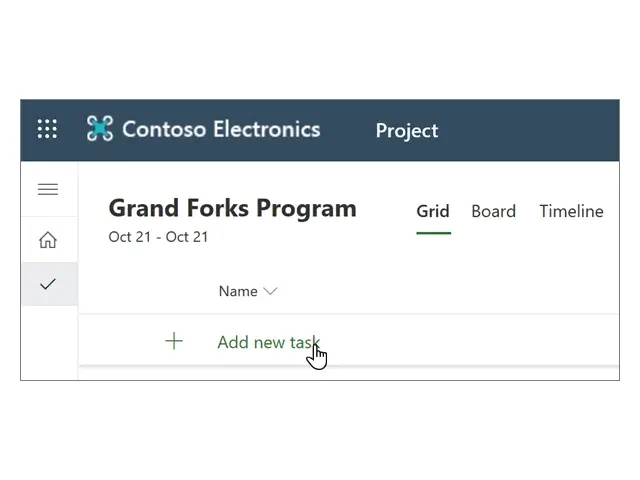Select the checkmark projects sidebar icon
Viewport: 640px width, 480px height.
(x=48, y=284)
